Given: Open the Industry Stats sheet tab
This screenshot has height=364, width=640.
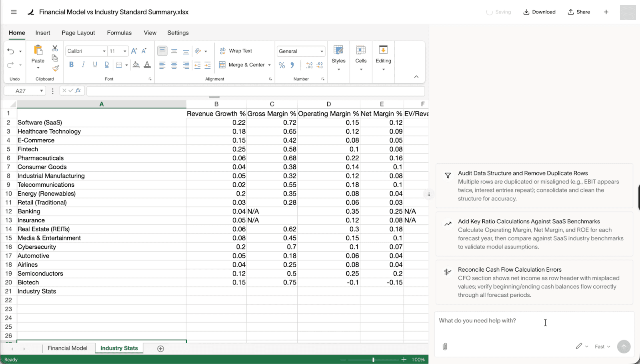Looking at the screenshot, I should 119,348.
